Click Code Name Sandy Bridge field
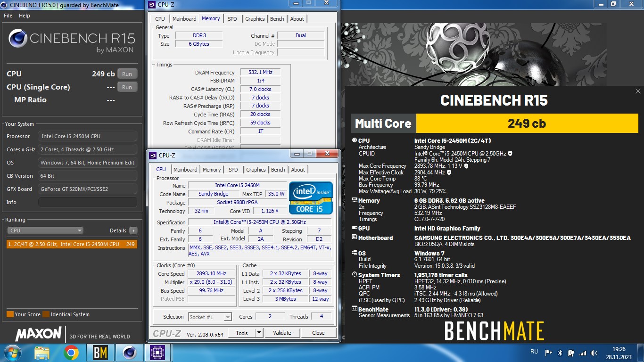Screen dimensions: 644x362 pos(214,194)
